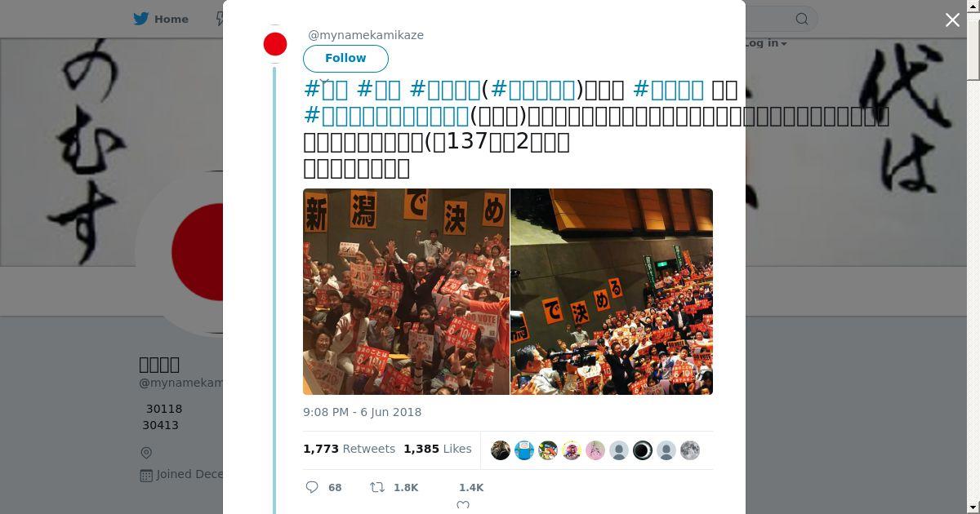Viewport: 980px width, 514px height.
Task: Click the search magnifier icon
Action: click(802, 19)
